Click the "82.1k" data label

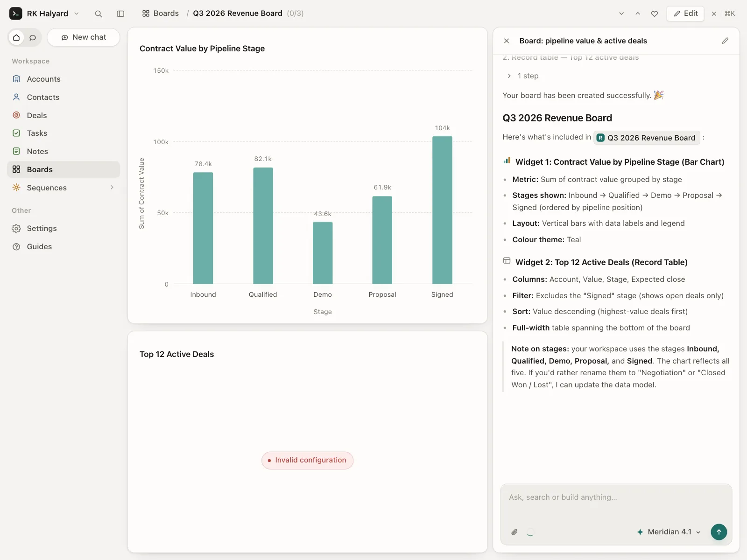[263, 159]
